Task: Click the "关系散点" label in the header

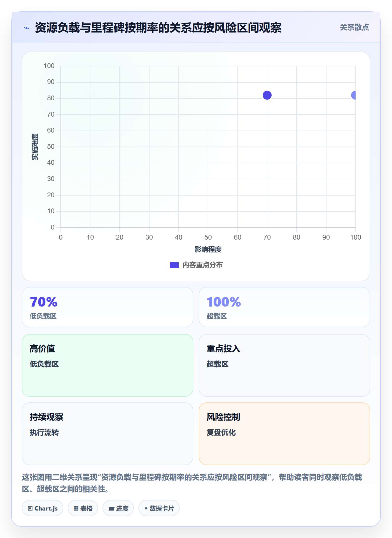Action: [x=354, y=27]
